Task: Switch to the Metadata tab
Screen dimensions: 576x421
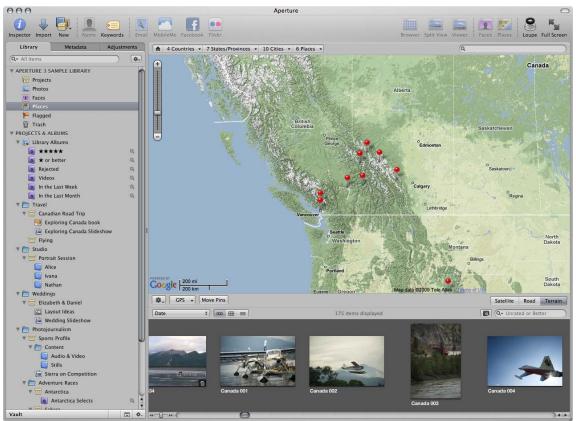Action: click(x=75, y=47)
